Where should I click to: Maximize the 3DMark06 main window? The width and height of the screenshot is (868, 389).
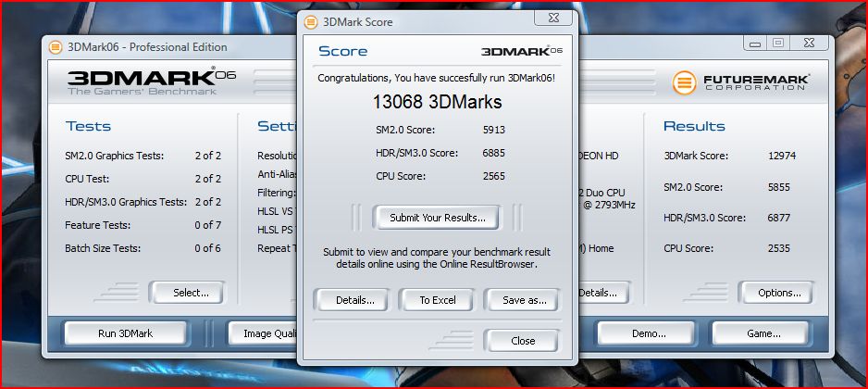778,44
